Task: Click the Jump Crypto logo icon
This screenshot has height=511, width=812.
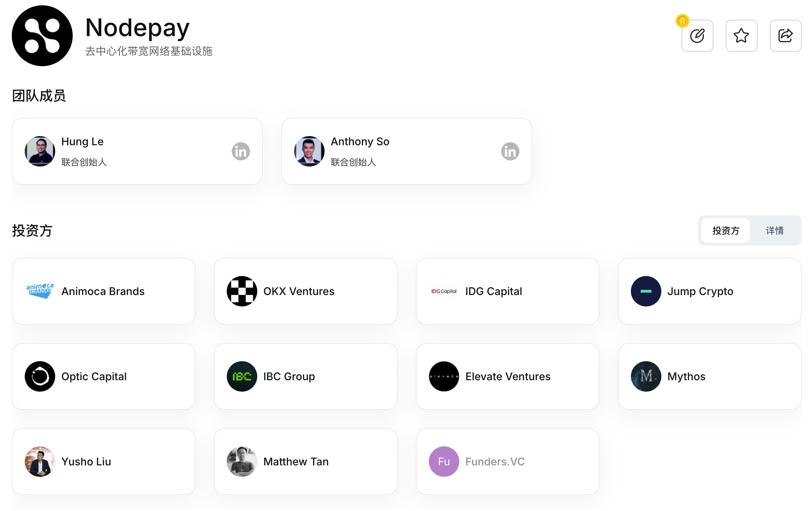Action: click(x=646, y=291)
